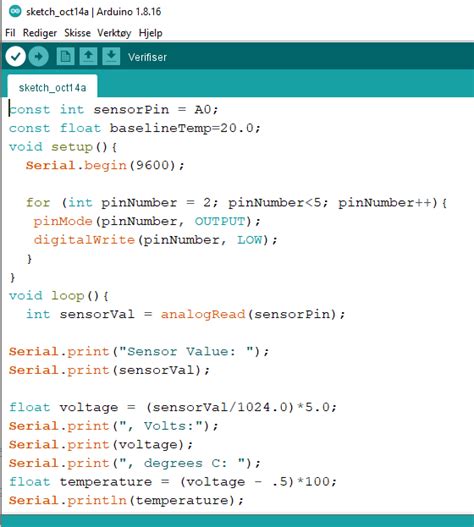Open the Hjelp menu

150,33
